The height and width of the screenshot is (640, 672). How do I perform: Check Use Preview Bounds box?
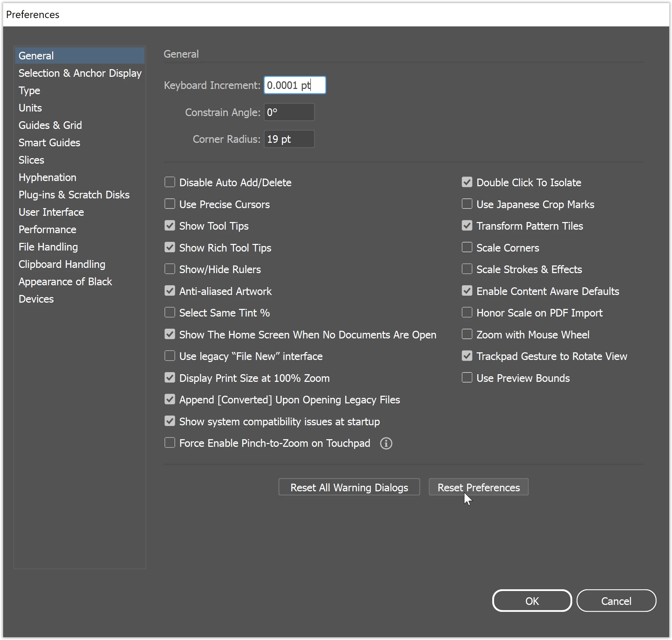467,378
